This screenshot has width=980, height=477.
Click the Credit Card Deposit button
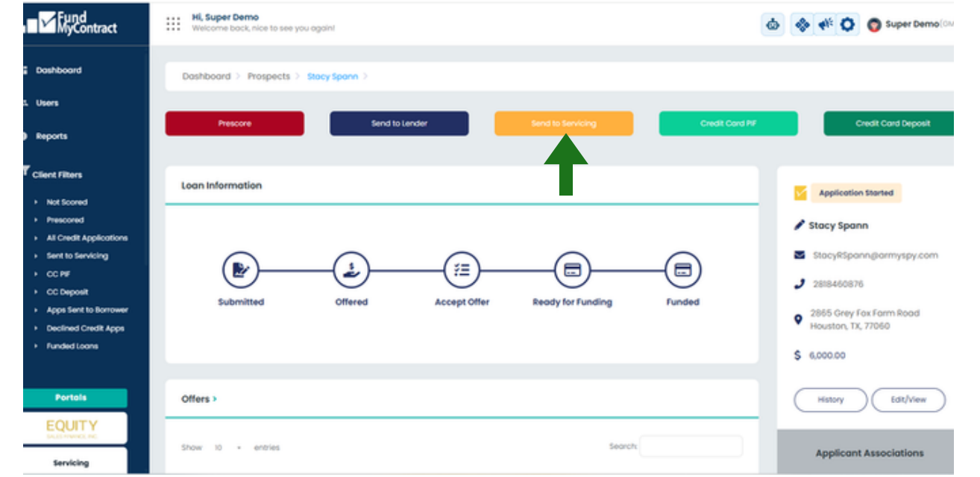point(889,123)
